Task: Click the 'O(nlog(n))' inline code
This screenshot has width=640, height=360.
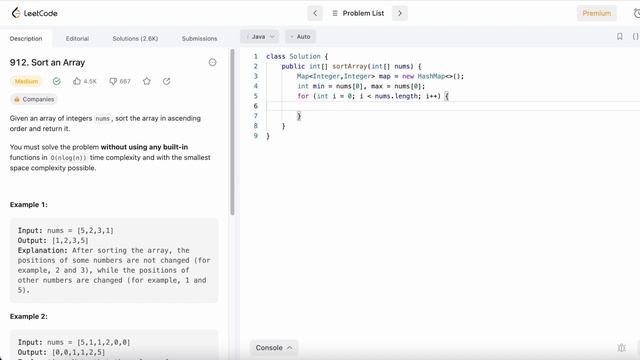Action: (x=68, y=158)
